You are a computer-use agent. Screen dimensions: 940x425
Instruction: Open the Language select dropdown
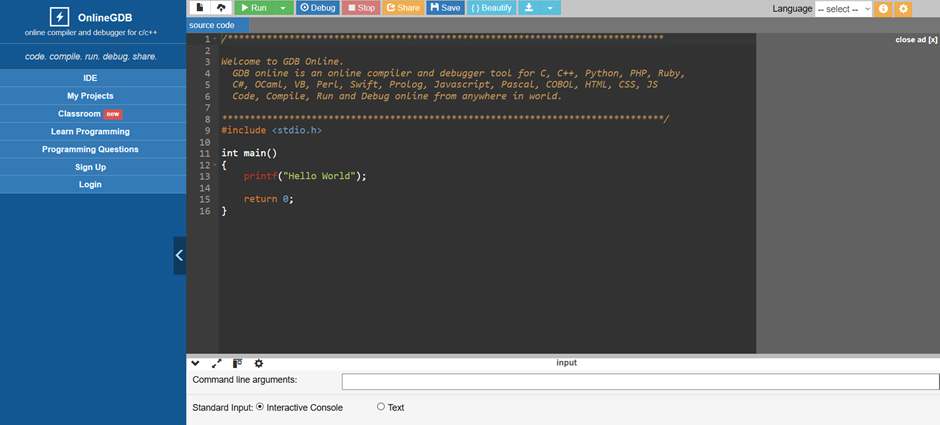pos(843,9)
